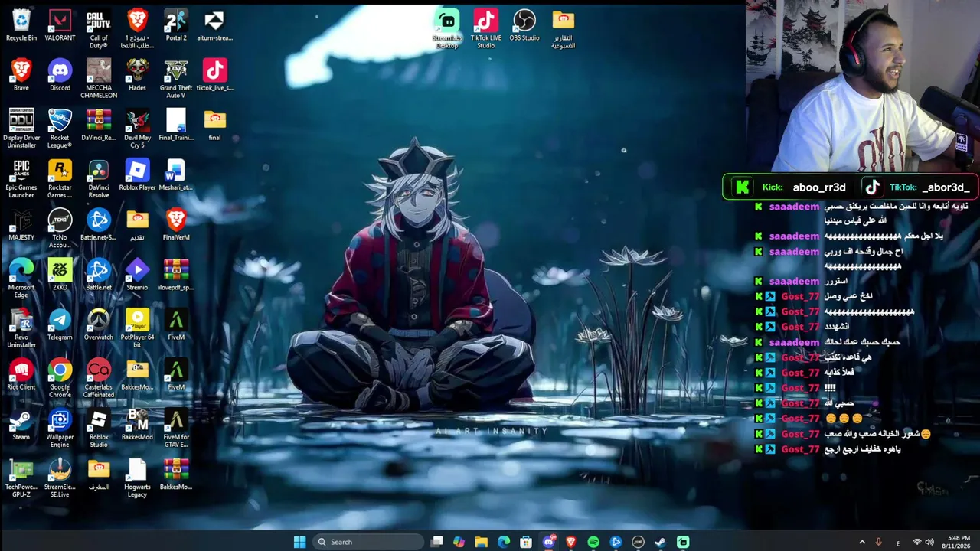Select the Hades game shortcut
Image resolution: width=980 pixels, height=551 pixels.
137,75
